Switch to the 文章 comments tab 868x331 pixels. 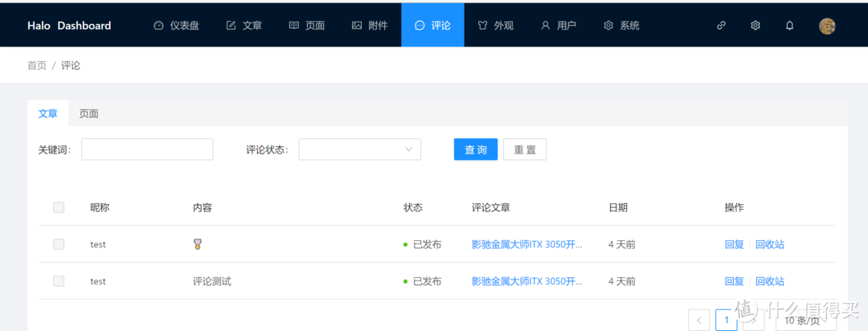(x=47, y=113)
